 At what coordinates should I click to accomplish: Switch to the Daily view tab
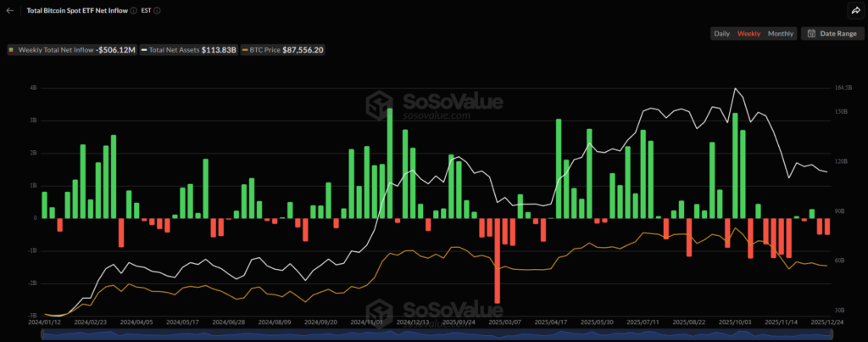[x=721, y=33]
